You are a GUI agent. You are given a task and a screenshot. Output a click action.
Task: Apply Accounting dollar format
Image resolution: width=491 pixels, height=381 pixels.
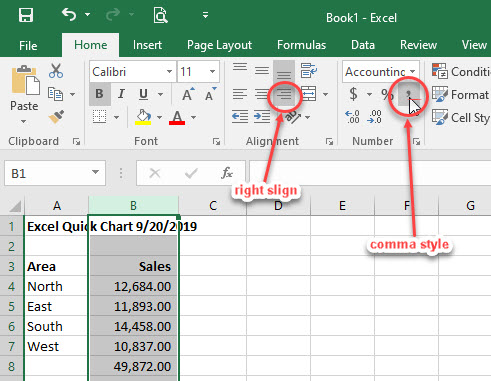[x=354, y=94]
